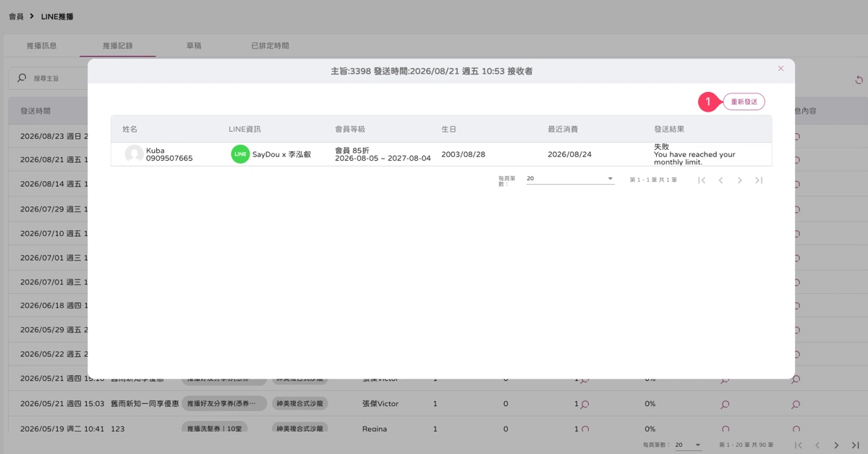Switch to the 推播訊息 tab
The width and height of the screenshot is (868, 454).
point(42,46)
